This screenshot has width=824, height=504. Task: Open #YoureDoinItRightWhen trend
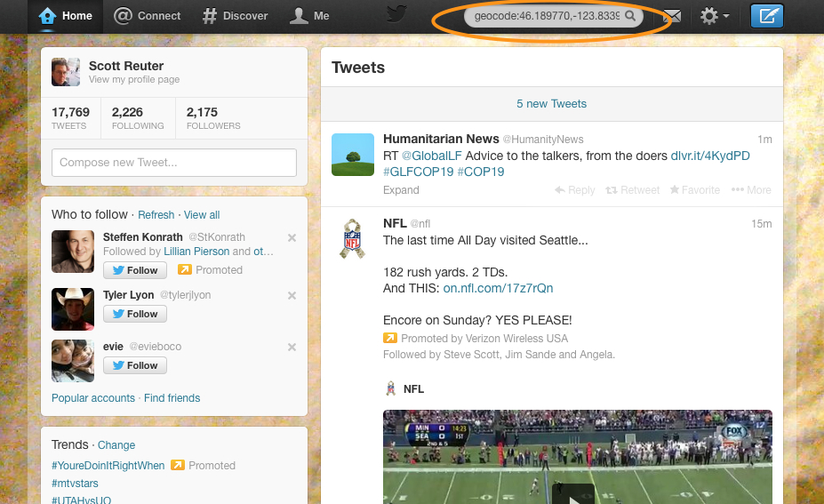pos(108,466)
